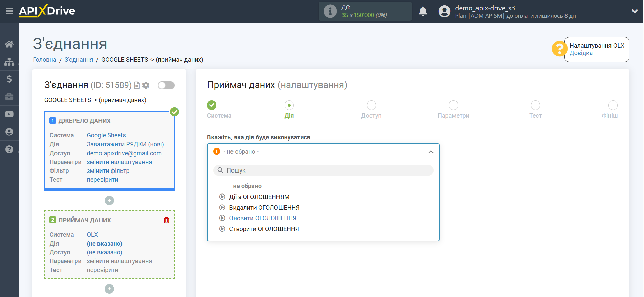
Task: Open the YouTube video sidebar icon
Action: click(9, 114)
